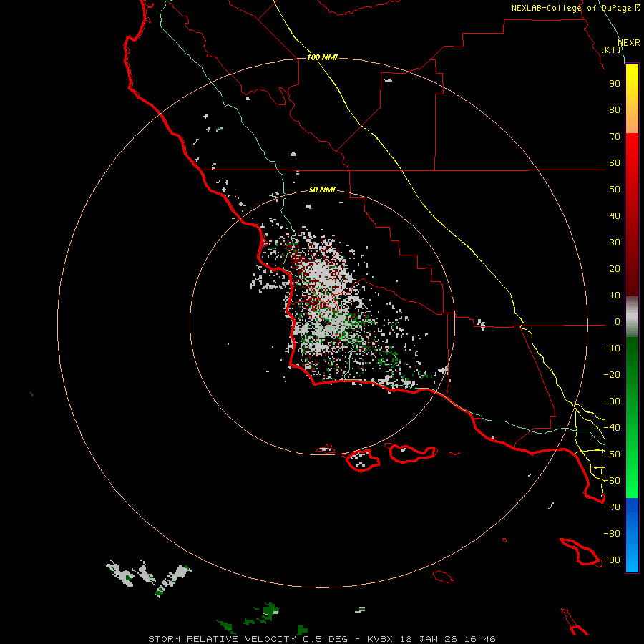The width and height of the screenshot is (644, 644).
Task: Click the 20 value on velocity scale
Action: click(x=615, y=269)
